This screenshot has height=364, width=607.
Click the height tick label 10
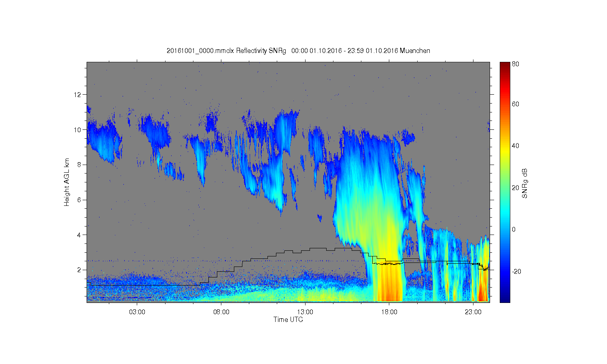(x=78, y=130)
